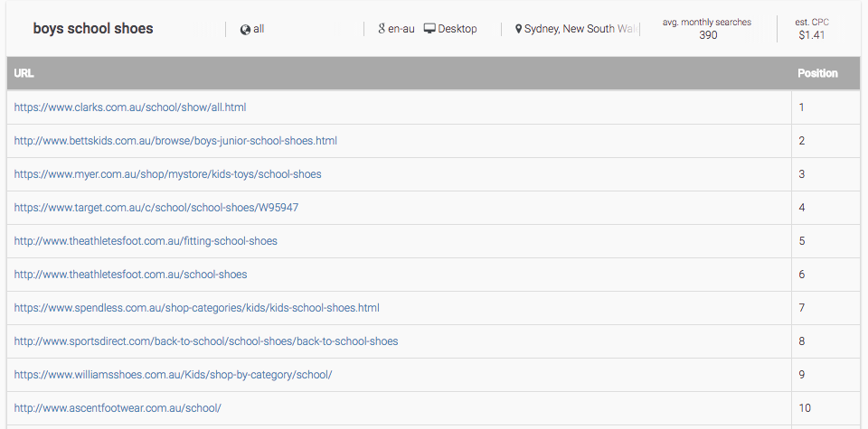Click the avg. monthly searches value 390
Image resolution: width=868 pixels, height=429 pixels.
(708, 35)
